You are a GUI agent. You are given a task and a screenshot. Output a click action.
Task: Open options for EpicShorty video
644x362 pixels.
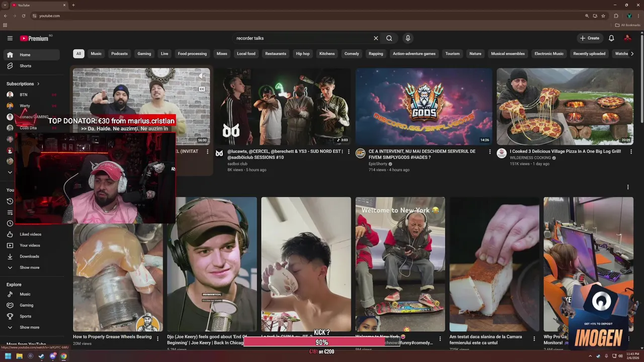[x=490, y=152]
